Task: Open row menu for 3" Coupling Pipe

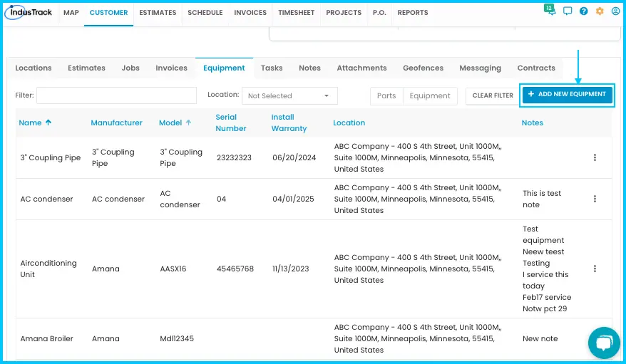Action: (595, 157)
